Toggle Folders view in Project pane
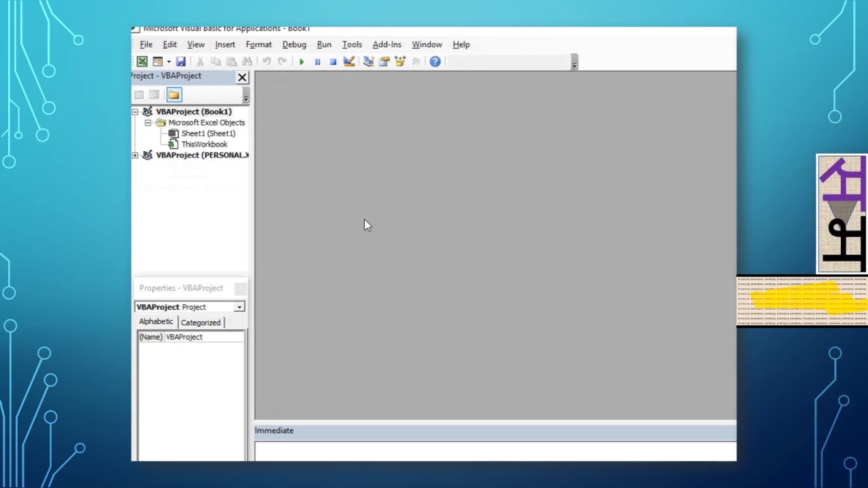The height and width of the screenshot is (488, 868). point(174,95)
